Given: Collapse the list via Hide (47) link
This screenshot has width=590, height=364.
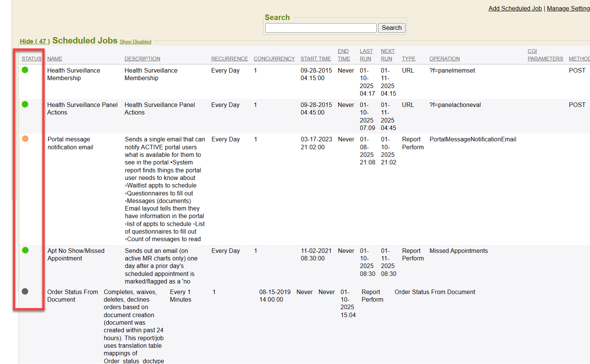Looking at the screenshot, I should (x=34, y=41).
